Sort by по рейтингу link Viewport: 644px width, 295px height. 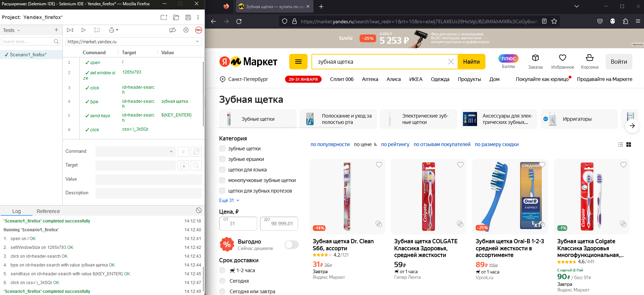395,144
